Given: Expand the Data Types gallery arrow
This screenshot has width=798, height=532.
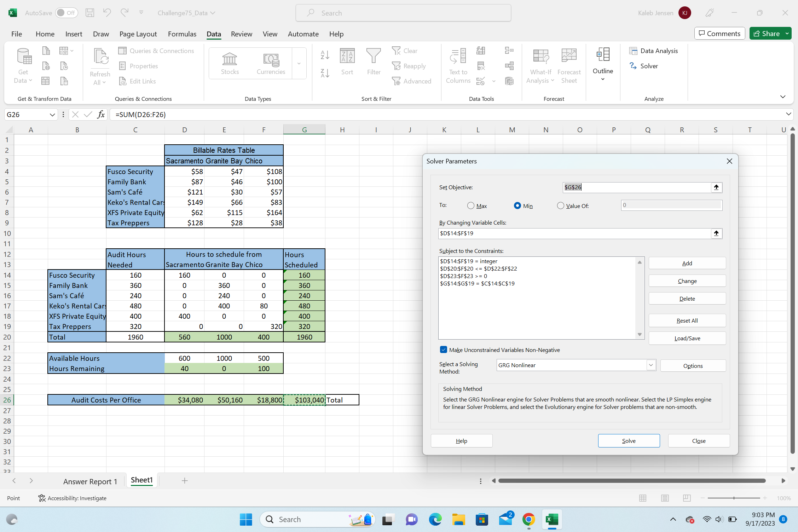Looking at the screenshot, I should click(299, 64).
